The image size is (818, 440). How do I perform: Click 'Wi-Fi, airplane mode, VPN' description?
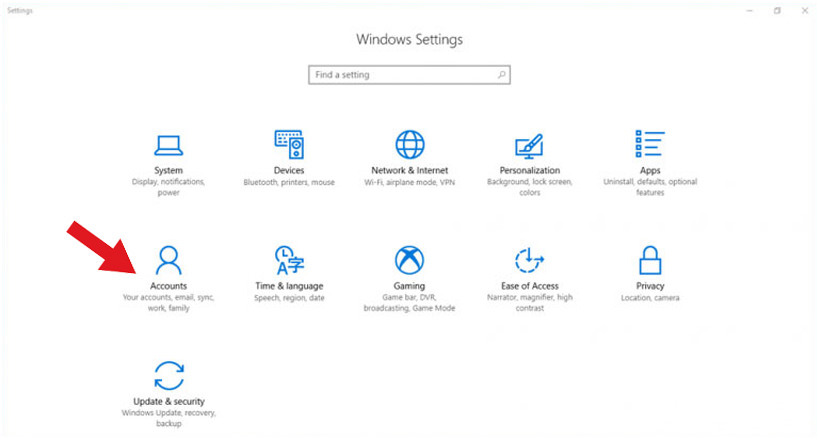[410, 182]
